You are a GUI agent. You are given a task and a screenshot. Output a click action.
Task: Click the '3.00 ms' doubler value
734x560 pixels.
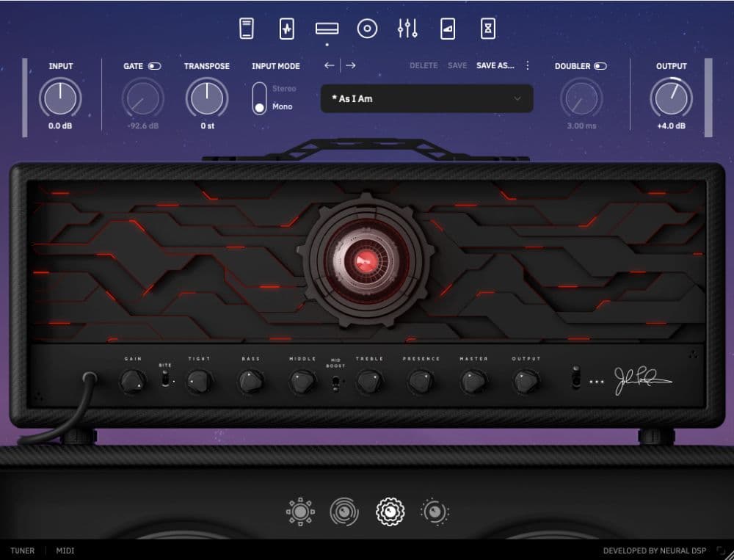click(x=581, y=126)
